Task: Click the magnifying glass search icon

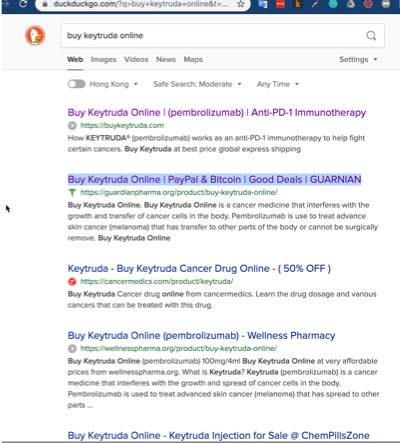Action: click(371, 35)
